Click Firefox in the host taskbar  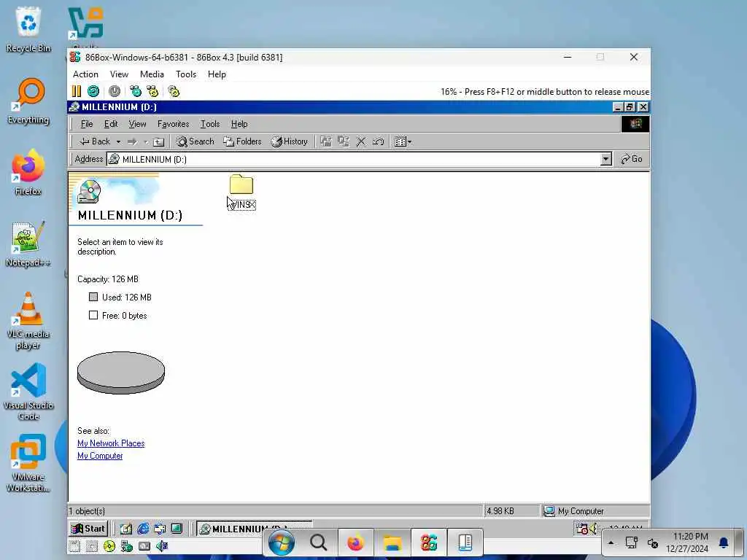pyautogui.click(x=355, y=542)
